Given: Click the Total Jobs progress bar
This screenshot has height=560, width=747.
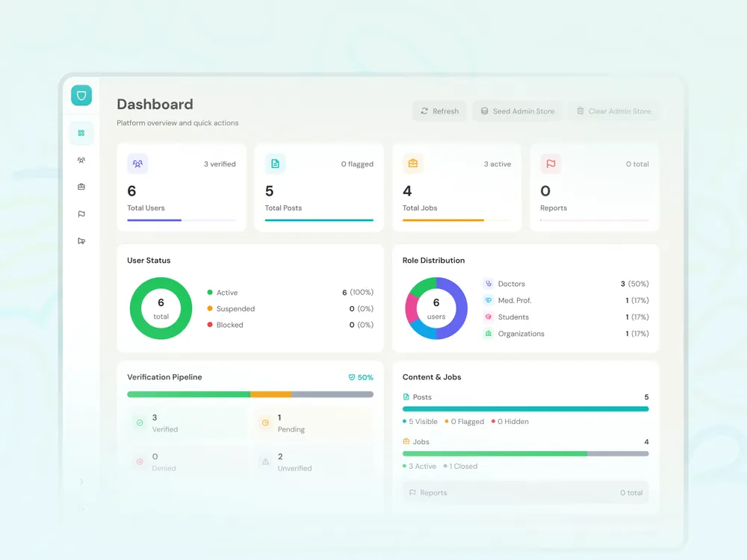Looking at the screenshot, I should (457, 220).
